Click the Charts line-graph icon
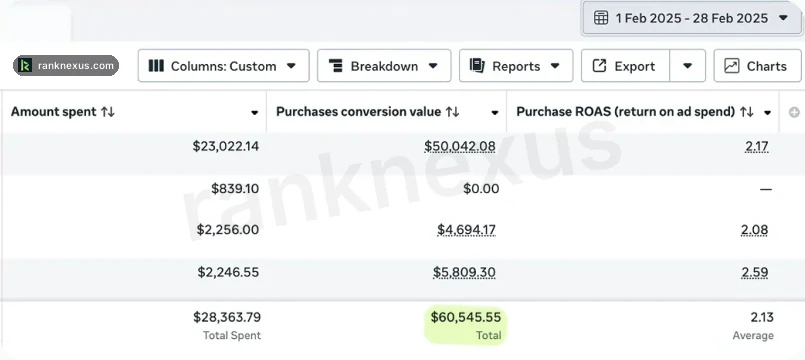Viewport: 805px width, 360px height. [x=732, y=66]
